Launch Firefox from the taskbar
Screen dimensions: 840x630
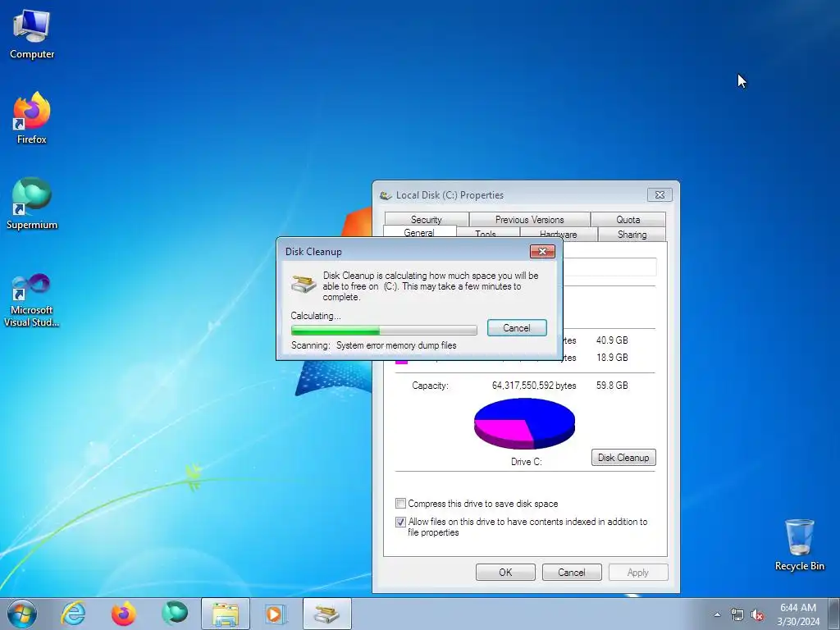point(124,614)
